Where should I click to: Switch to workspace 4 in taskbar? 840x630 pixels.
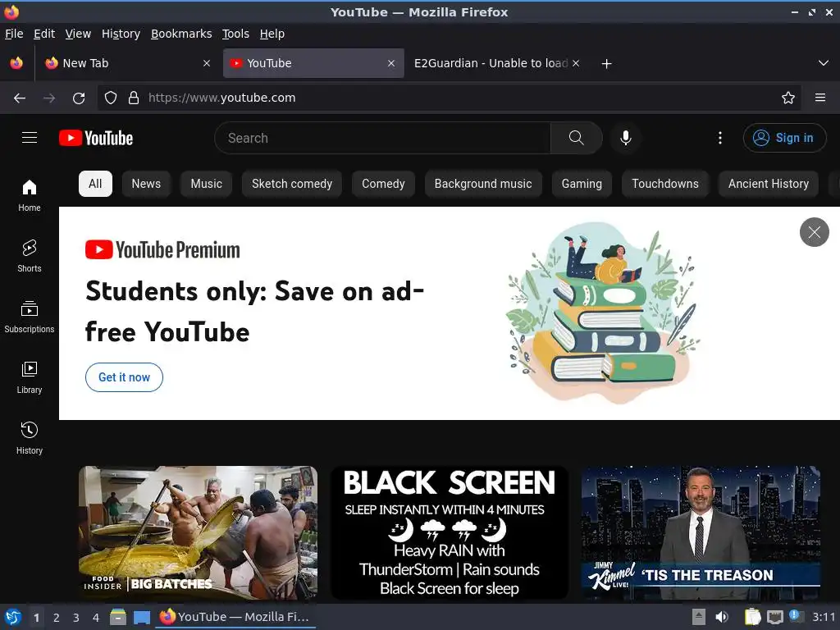pyautogui.click(x=95, y=618)
